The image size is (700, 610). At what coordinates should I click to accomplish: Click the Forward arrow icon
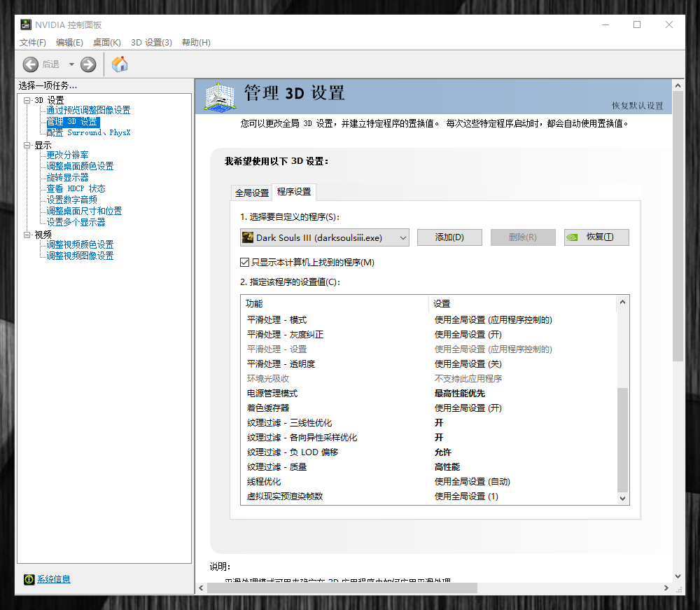(88, 64)
